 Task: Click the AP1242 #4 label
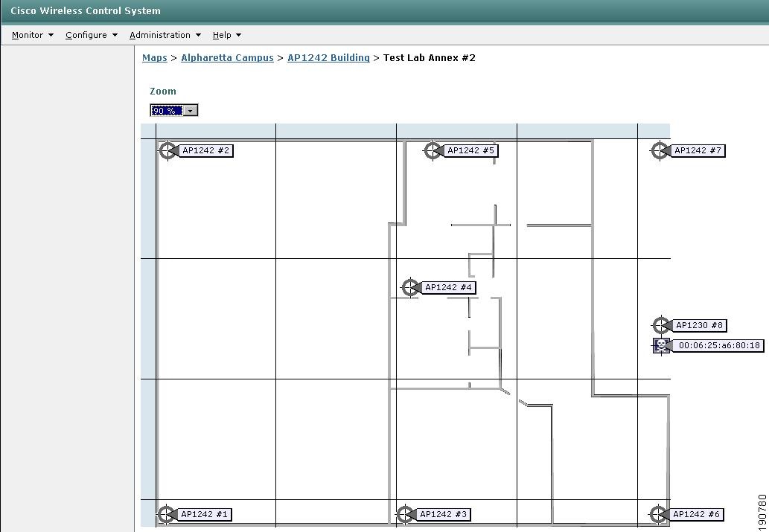[x=449, y=287]
